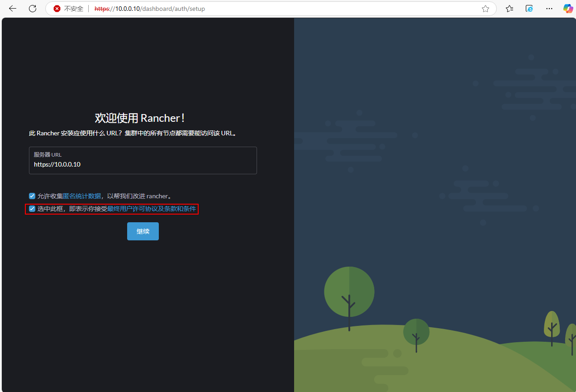Click the 不安全 label text
The image size is (576, 392).
click(74, 9)
